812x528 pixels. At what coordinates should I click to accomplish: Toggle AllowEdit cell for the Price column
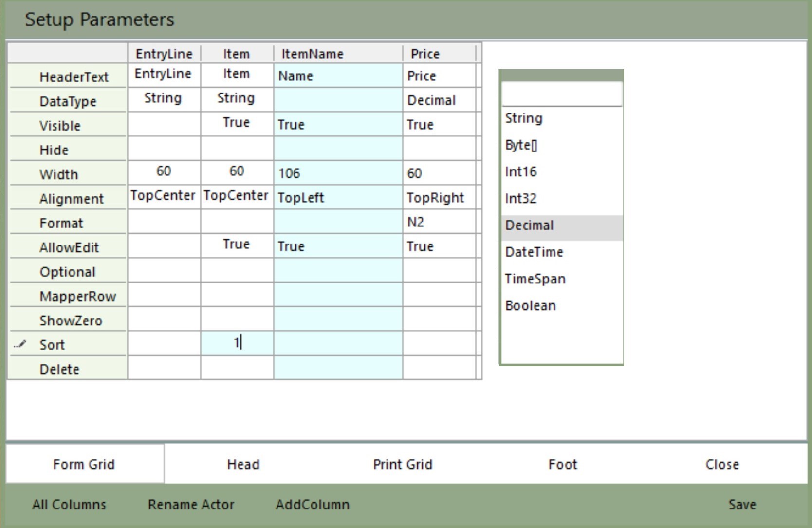point(438,246)
